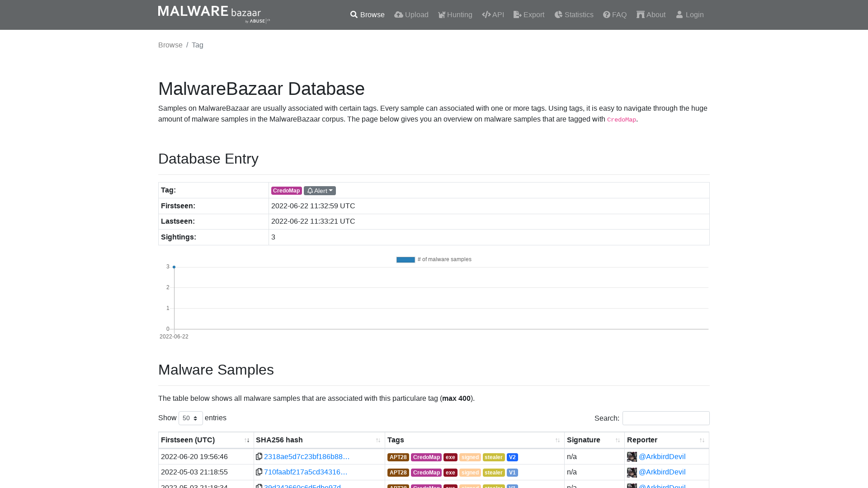868x488 pixels.
Task: Open the Upload cloud icon
Action: (398, 14)
